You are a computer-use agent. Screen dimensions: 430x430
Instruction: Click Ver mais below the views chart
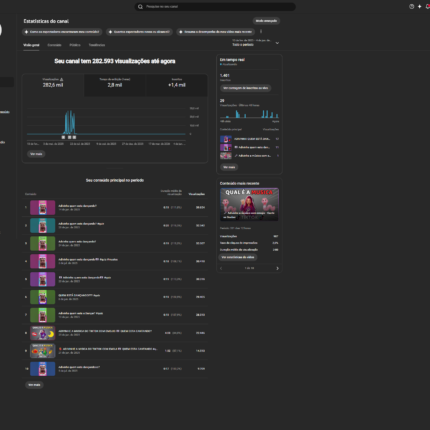pyautogui.click(x=36, y=154)
